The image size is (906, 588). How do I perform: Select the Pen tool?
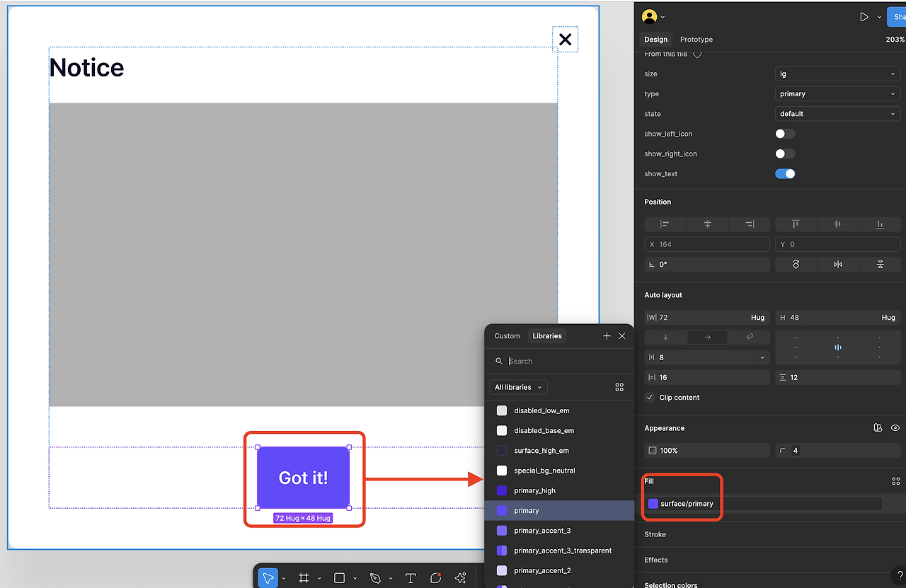pyautogui.click(x=375, y=578)
